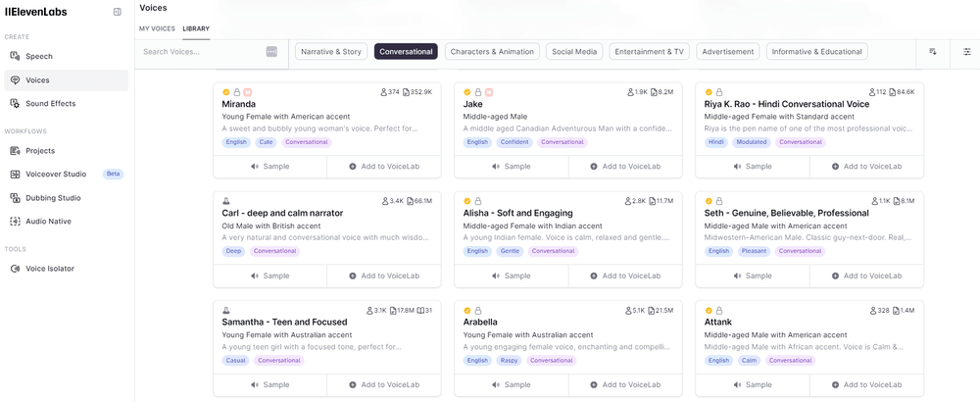Click the Cute tag on Miranda's card
This screenshot has width=980, height=402.
click(266, 142)
